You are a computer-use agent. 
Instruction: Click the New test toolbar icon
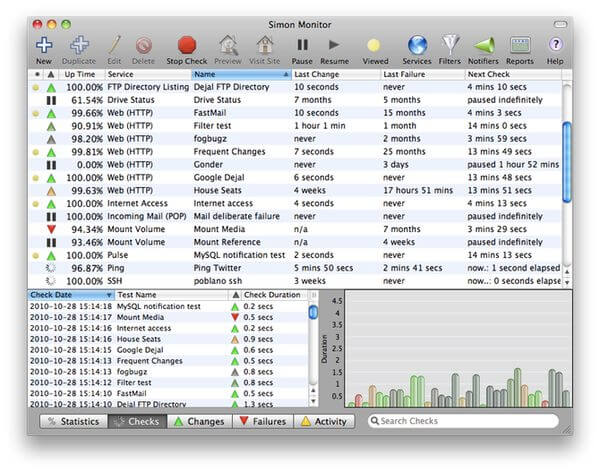click(x=44, y=45)
